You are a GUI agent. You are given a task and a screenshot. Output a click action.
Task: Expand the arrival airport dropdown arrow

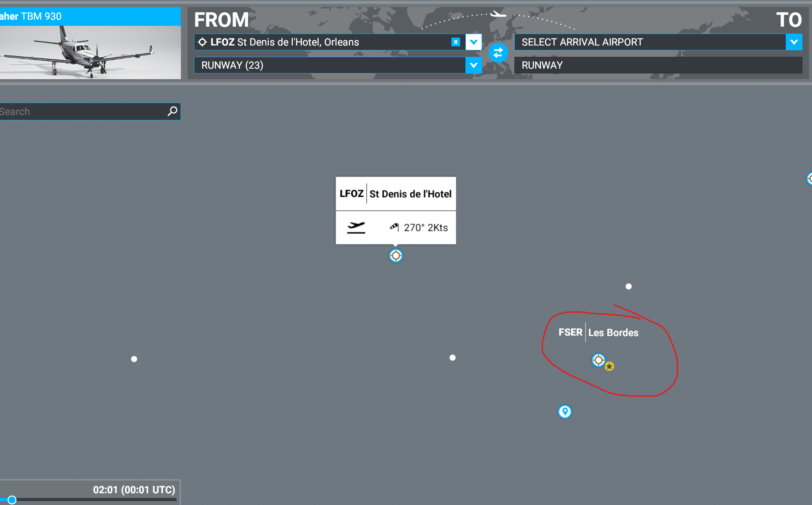(x=794, y=42)
